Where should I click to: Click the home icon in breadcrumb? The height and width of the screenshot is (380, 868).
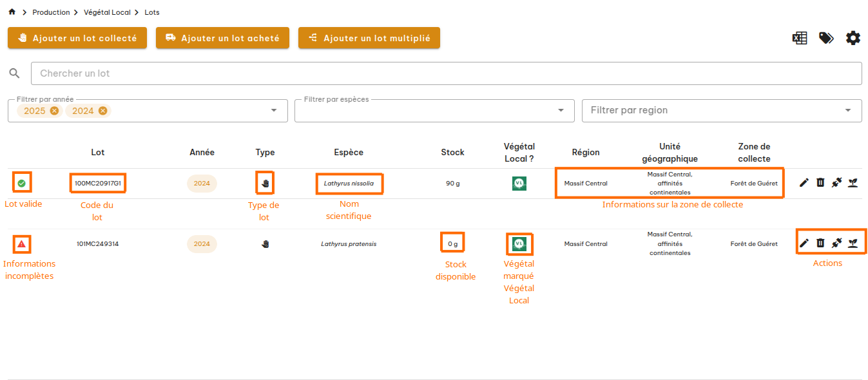pos(12,12)
